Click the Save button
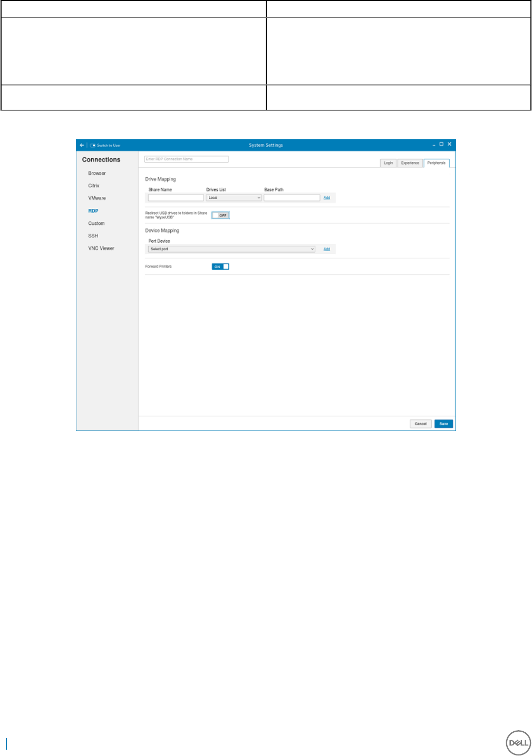The image size is (532, 756). click(x=444, y=424)
